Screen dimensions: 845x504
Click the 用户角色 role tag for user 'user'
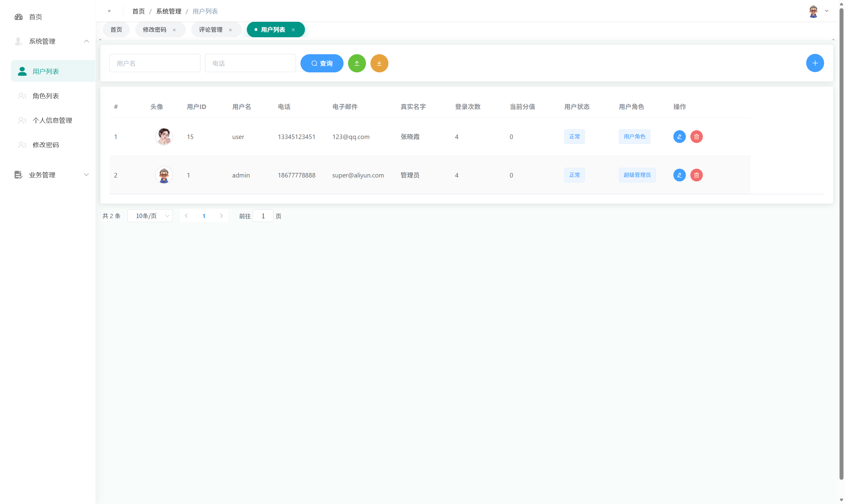[x=634, y=137]
